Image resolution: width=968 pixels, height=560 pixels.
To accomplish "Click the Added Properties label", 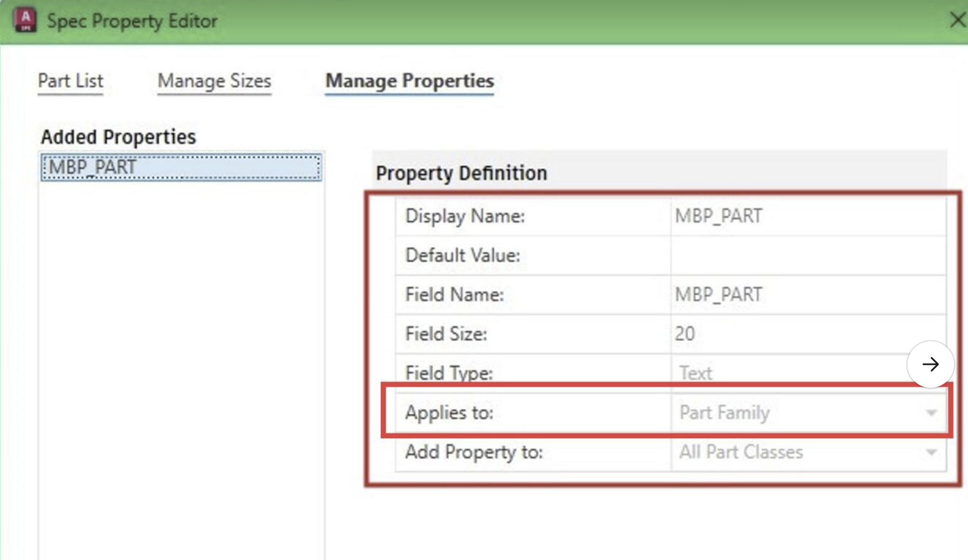I will [118, 136].
